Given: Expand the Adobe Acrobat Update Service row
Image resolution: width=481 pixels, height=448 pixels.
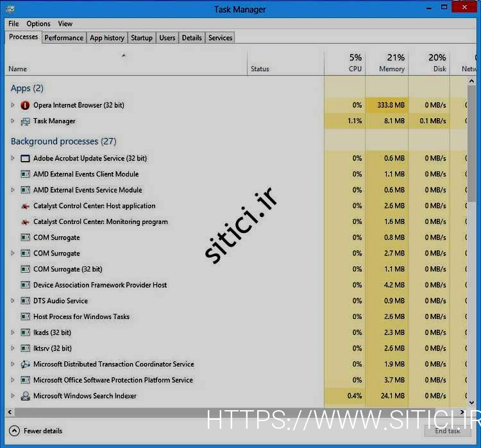Looking at the screenshot, I should 13,158.
